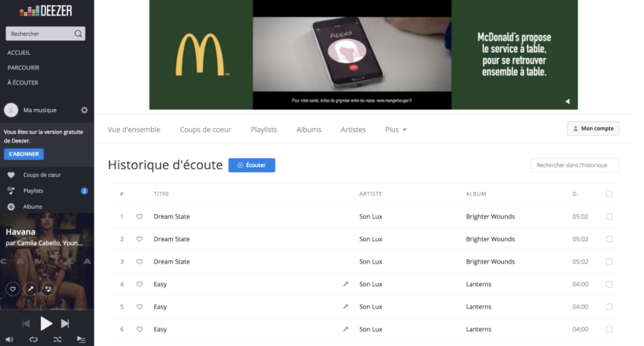Screen dimensions: 644x346
Task: Select checkbox for track 4 Easy
Action: tap(609, 284)
